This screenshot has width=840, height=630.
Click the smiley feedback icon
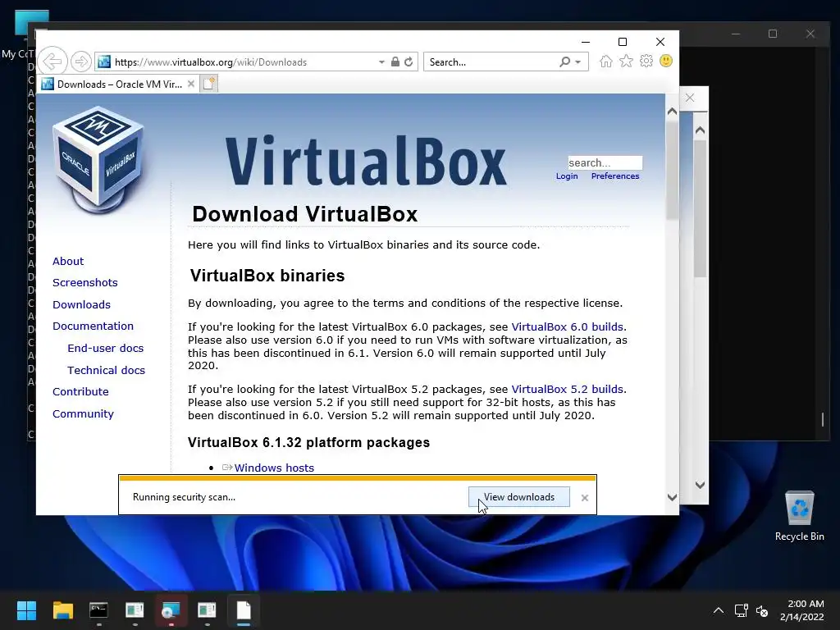pyautogui.click(x=666, y=61)
